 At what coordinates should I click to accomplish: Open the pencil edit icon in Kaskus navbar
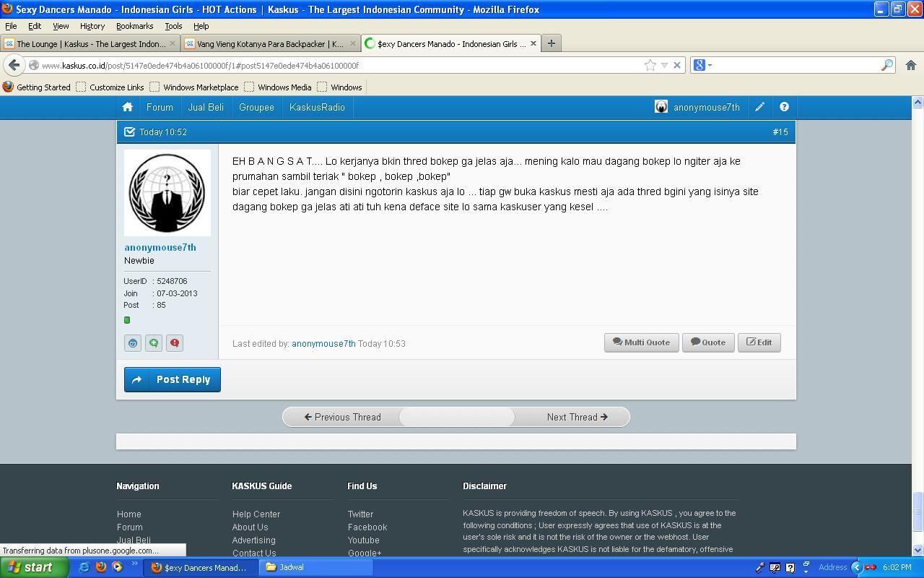click(x=760, y=107)
